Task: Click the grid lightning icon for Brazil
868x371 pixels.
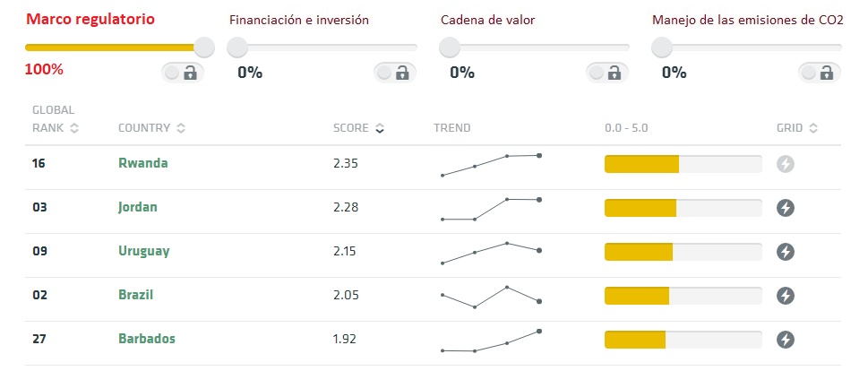Action: 786,296
